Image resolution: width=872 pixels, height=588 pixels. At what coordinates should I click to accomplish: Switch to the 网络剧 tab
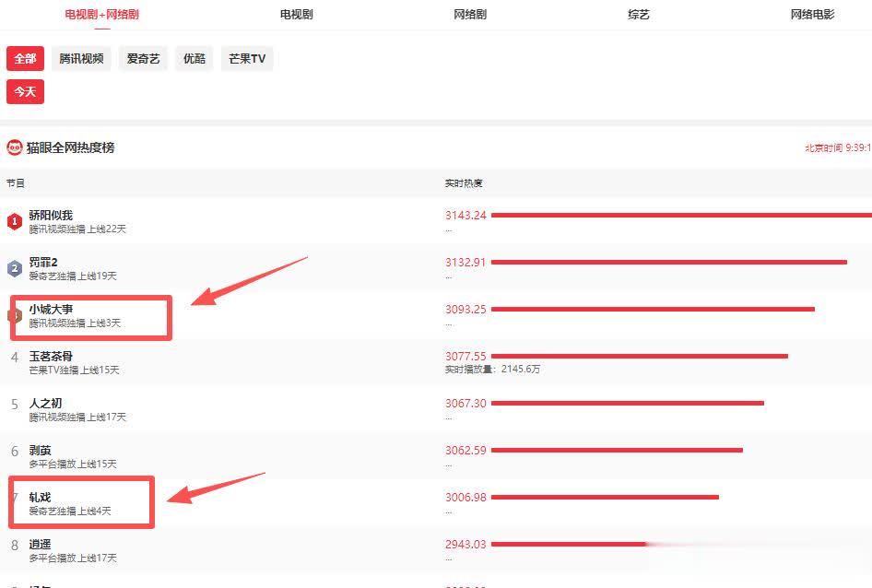click(x=470, y=15)
